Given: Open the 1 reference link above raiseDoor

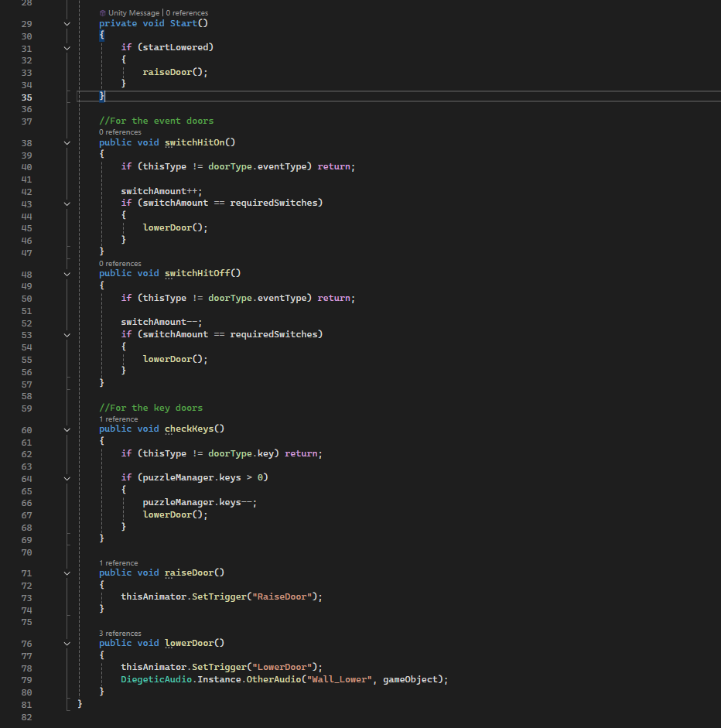Looking at the screenshot, I should point(118,562).
